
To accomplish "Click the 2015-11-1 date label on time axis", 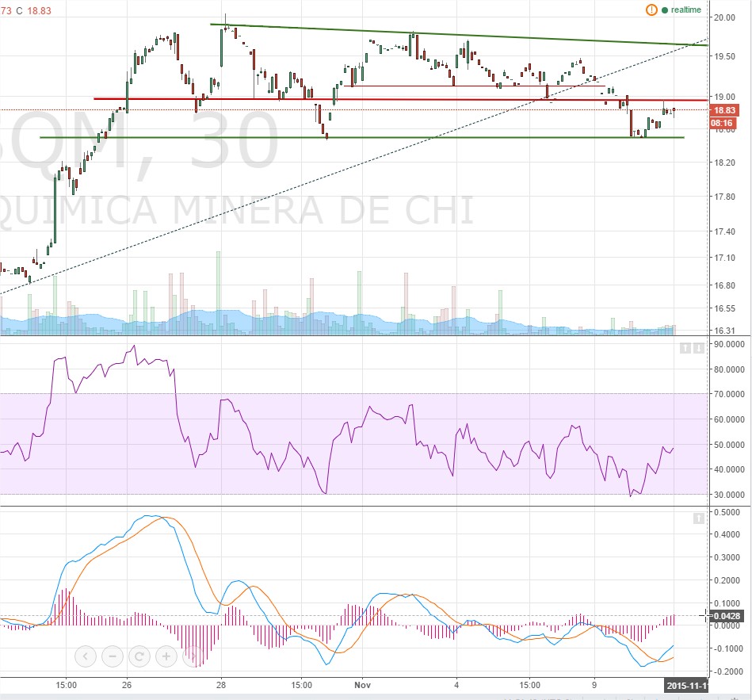I will tap(687, 686).
